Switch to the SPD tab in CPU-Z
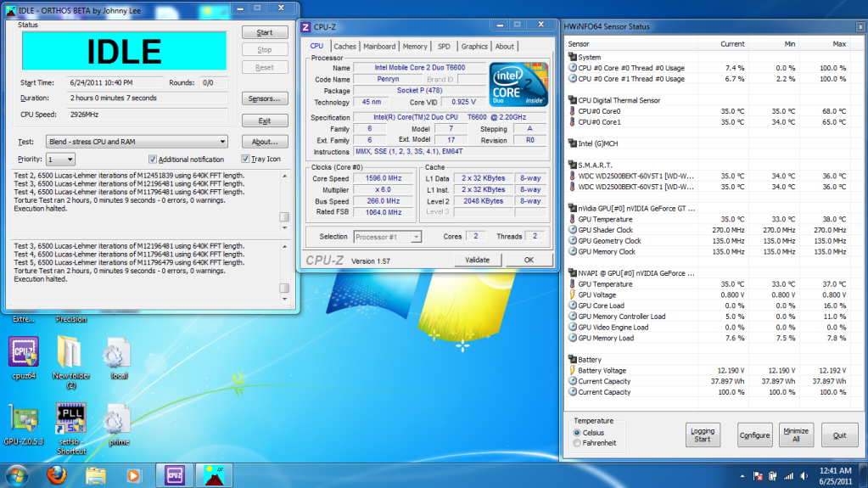This screenshot has height=488, width=868. [444, 47]
